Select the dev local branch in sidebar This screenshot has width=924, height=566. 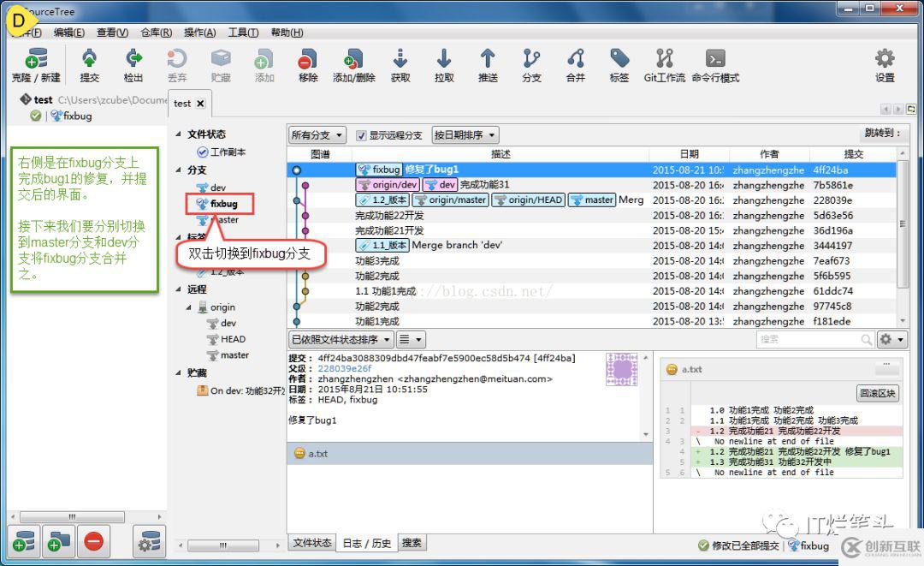click(211, 188)
